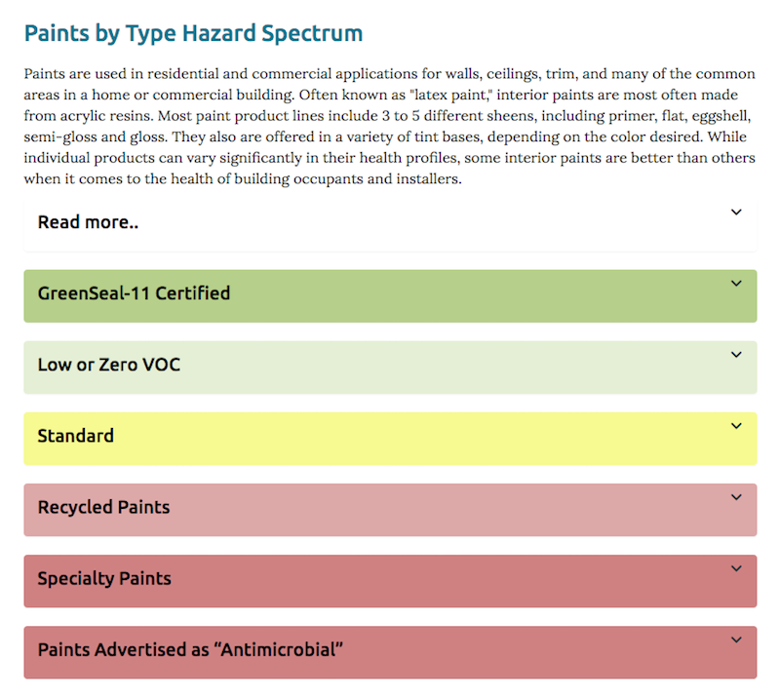
Task: Click the Paints by Type Hazard Spectrum heading
Action: tap(193, 33)
